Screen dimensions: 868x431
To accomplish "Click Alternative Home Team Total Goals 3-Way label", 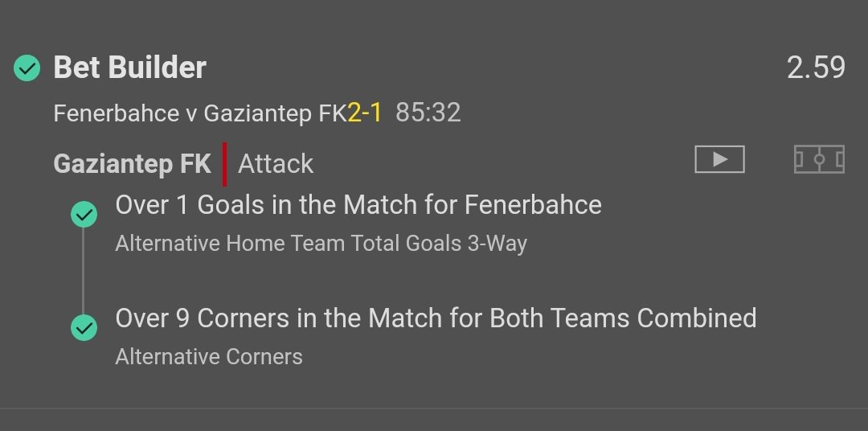I will point(321,243).
